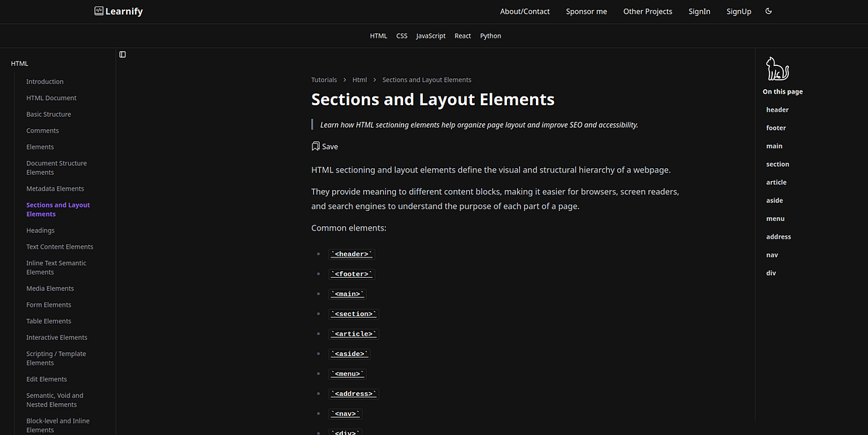
Task: Collapse the HTML section in sidebar
Action: (20, 64)
